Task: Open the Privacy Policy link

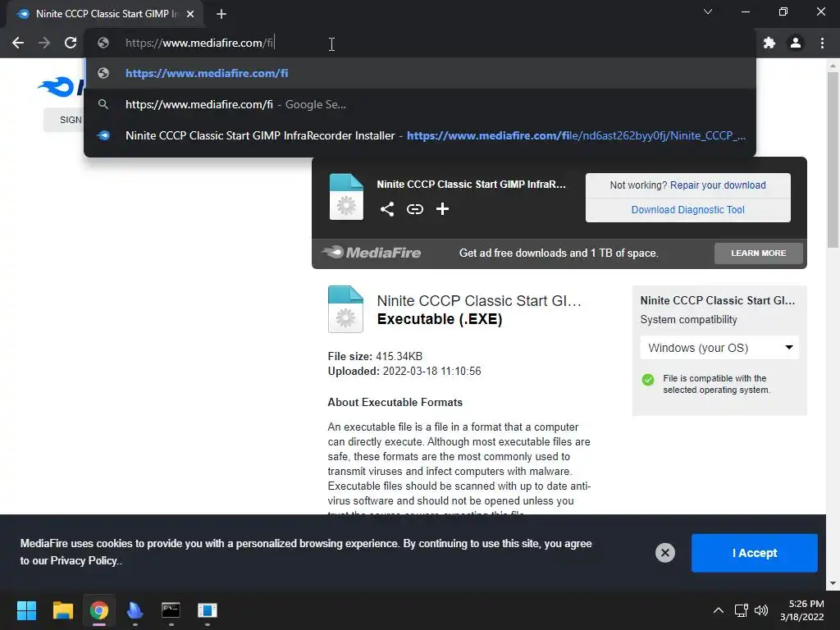Action: coord(84,561)
